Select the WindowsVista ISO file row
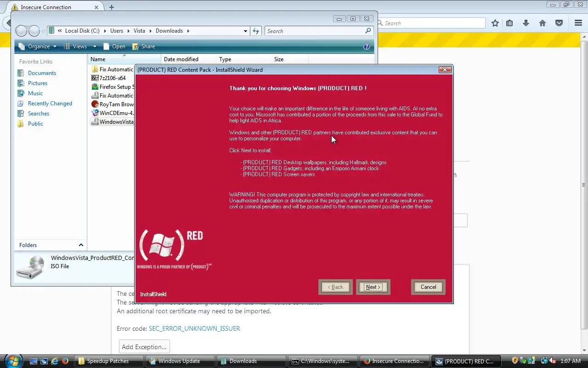The image size is (588, 368). (x=113, y=122)
